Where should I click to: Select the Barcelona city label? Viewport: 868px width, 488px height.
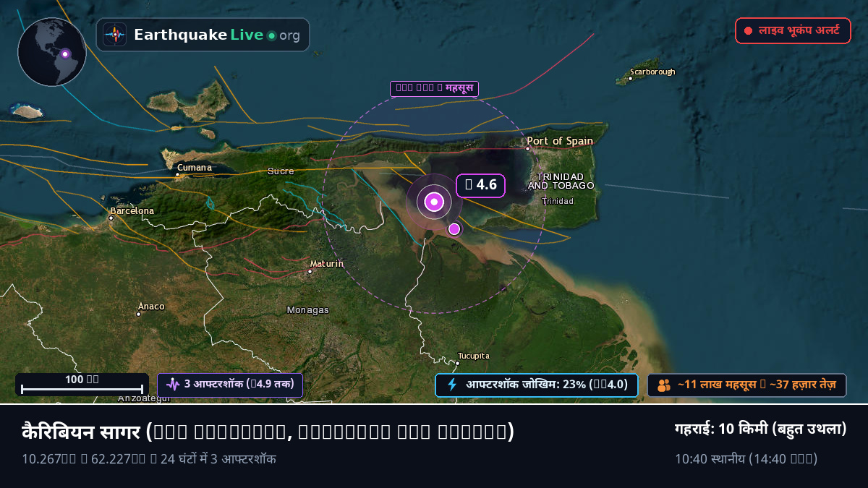coord(132,211)
